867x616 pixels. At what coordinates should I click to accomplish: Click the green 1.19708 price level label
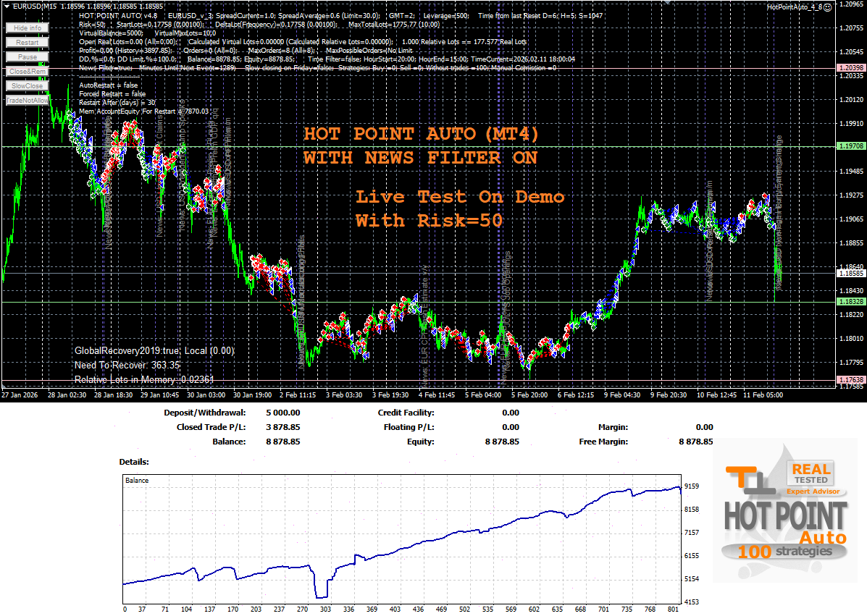pos(851,146)
